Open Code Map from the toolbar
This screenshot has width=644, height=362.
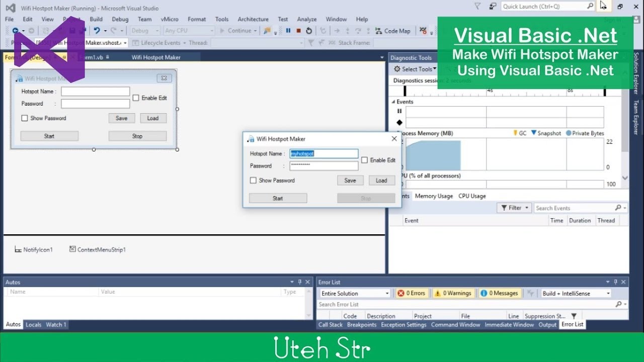pos(392,31)
